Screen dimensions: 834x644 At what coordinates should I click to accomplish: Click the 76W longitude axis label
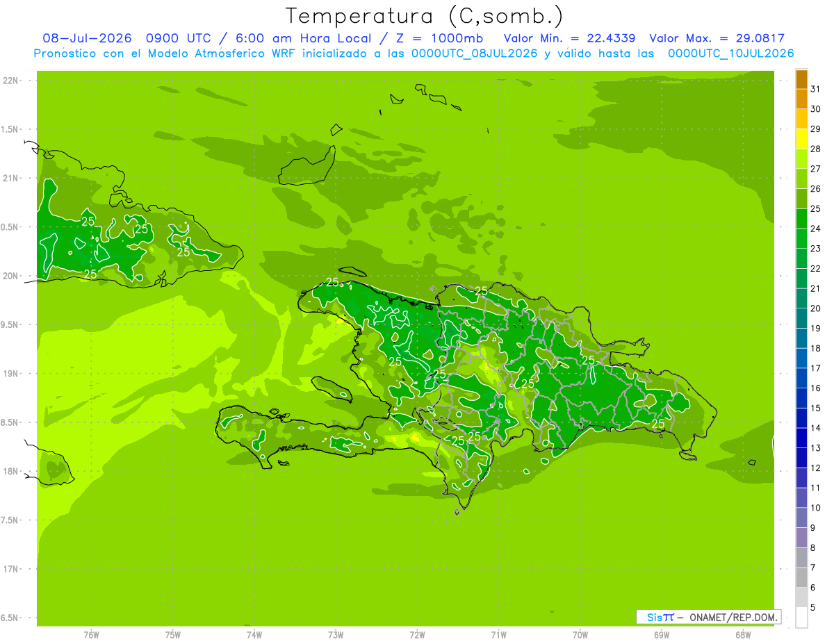91,635
